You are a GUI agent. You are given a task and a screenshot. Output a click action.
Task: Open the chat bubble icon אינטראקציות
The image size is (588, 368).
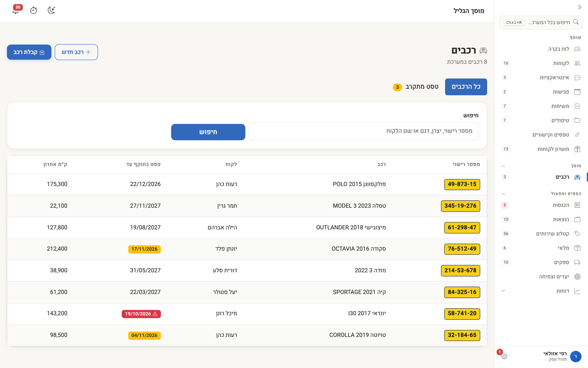[577, 78]
